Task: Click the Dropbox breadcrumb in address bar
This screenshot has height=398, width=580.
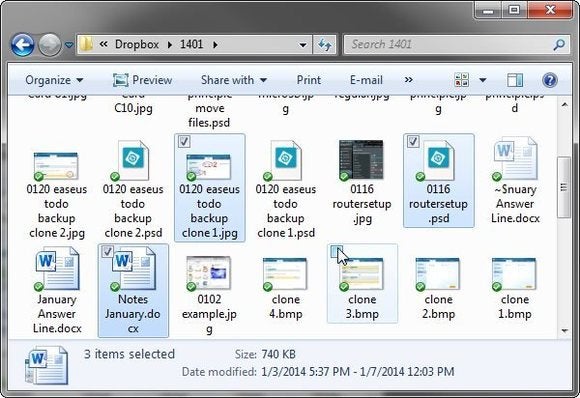Action: tap(136, 44)
